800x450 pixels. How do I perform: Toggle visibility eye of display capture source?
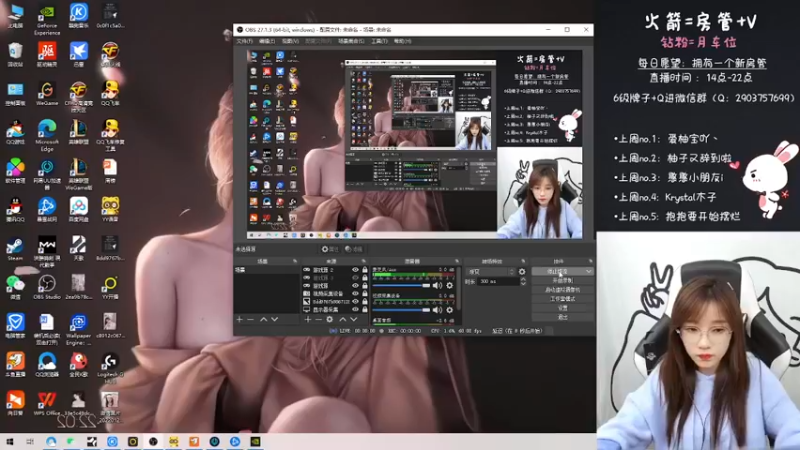tap(355, 309)
